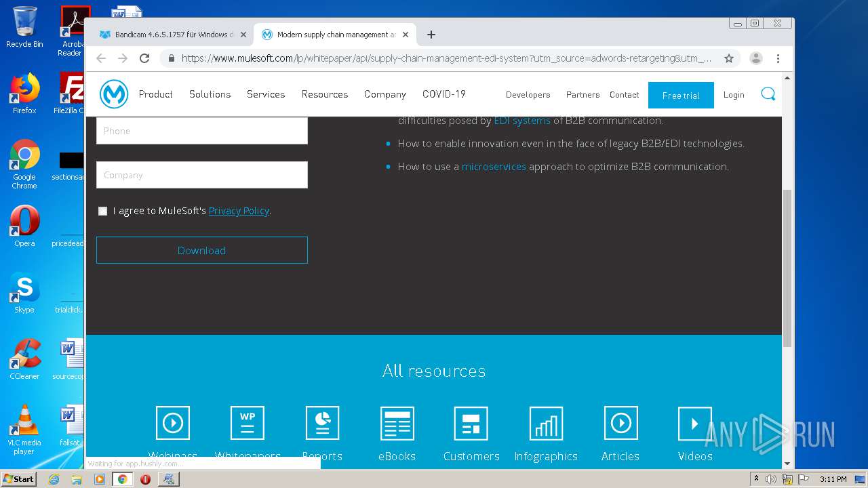Viewport: 868px width, 488px height.
Task: Click the taskbar clock 3:11 PM
Action: click(833, 479)
